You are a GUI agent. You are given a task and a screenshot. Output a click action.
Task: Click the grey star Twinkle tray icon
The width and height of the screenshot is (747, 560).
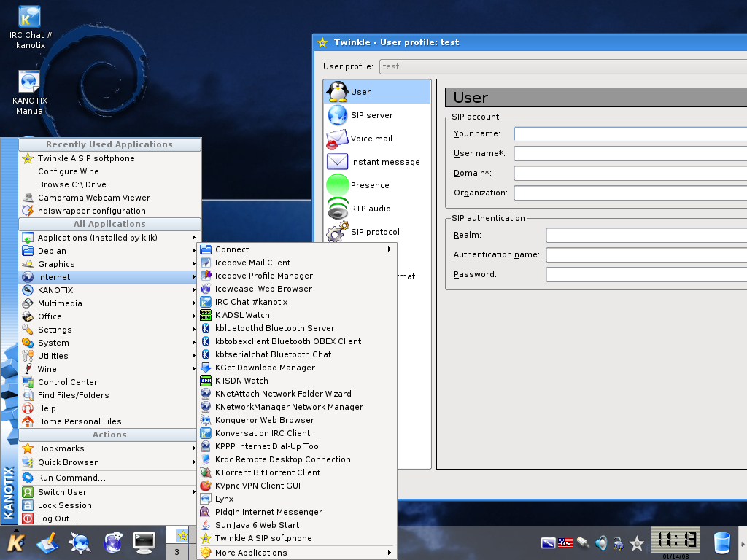coord(637,542)
